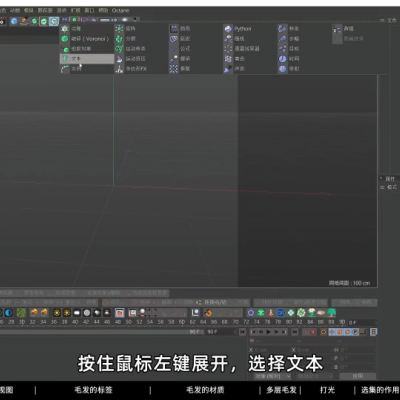This screenshot has width=400, height=400.
Task: Click the white area light icon
Action: coord(77,313)
